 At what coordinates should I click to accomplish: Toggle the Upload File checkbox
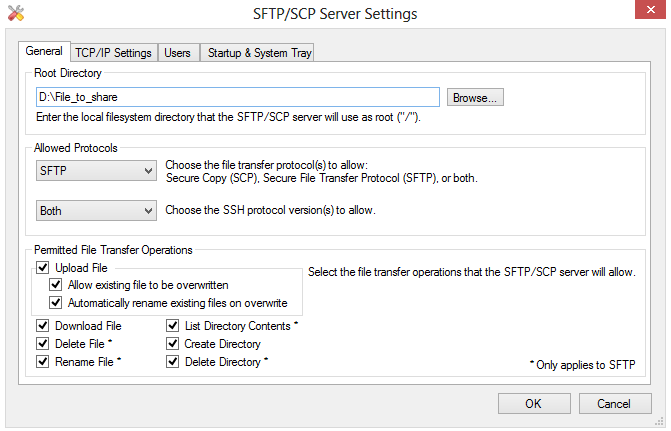click(42, 268)
